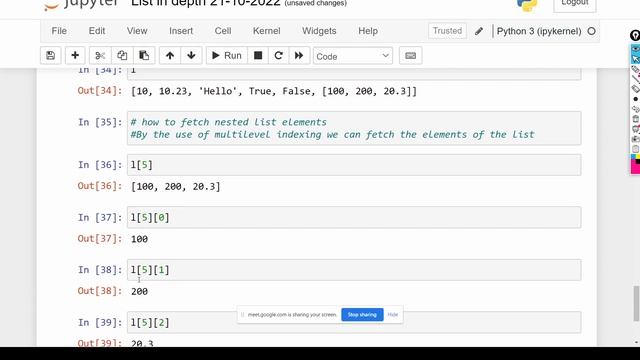Click the Out[37] prompt label

(x=100, y=238)
